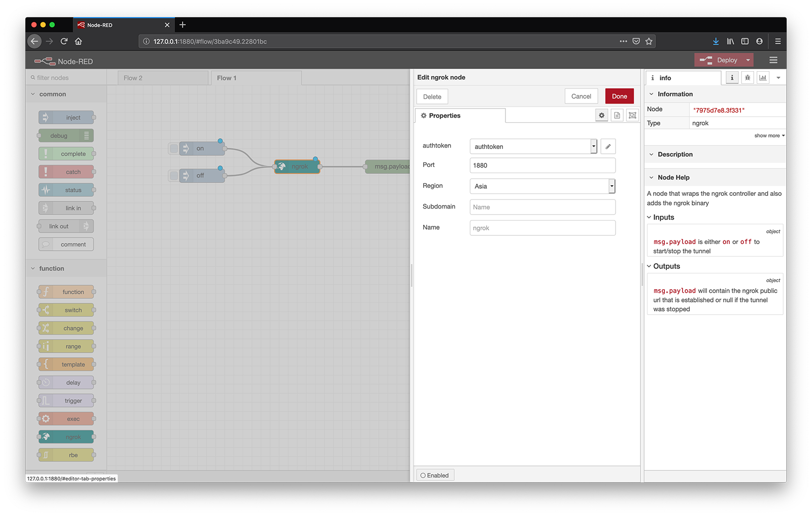The width and height of the screenshot is (812, 516).
Task: Go to Firefox home page
Action: point(78,41)
